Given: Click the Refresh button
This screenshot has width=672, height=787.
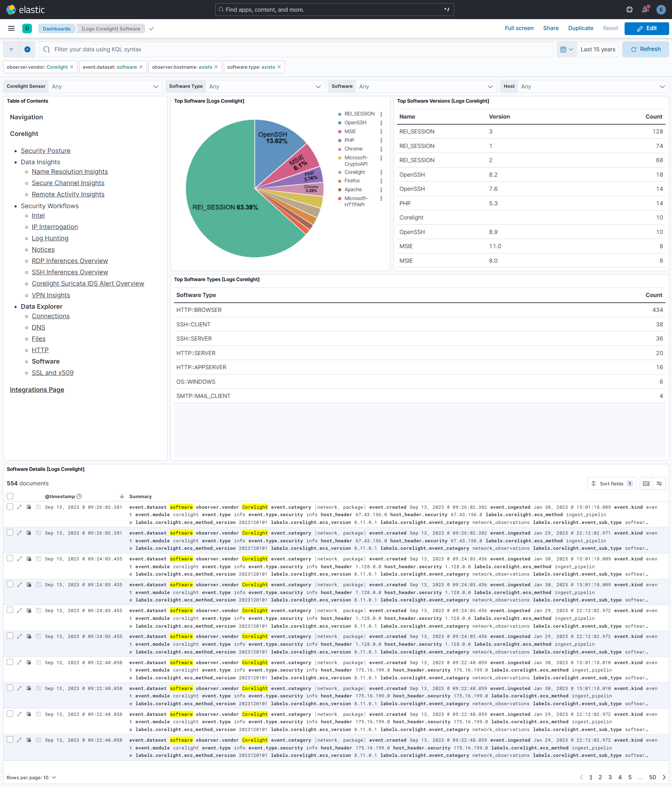Looking at the screenshot, I should [x=645, y=49].
